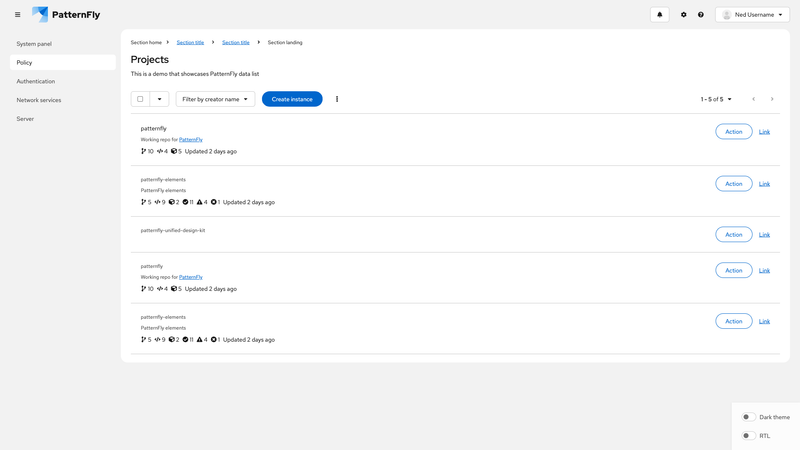Screen dimensions: 800x450
Task: Open Filter by creator name dropdown
Action: (215, 99)
